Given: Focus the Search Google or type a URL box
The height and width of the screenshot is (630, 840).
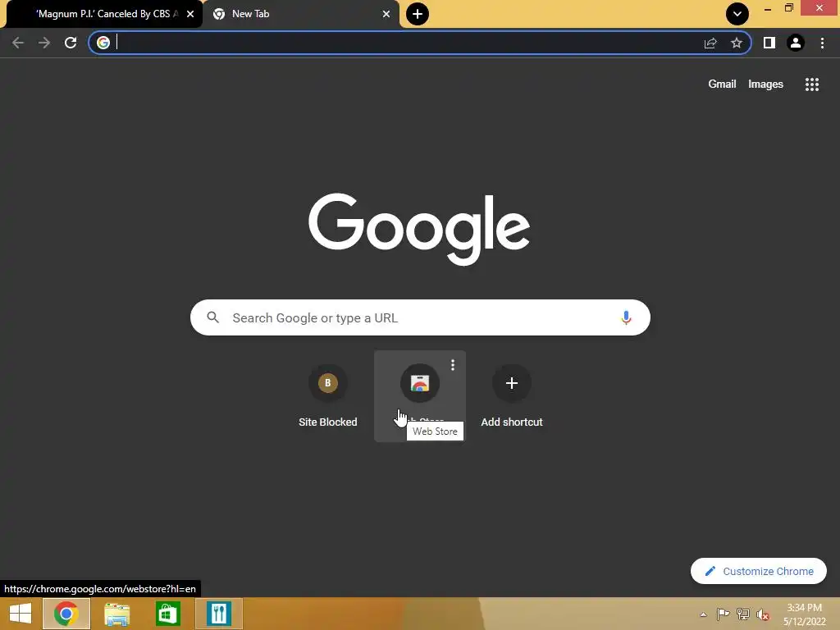Looking at the screenshot, I should pyautogui.click(x=420, y=317).
